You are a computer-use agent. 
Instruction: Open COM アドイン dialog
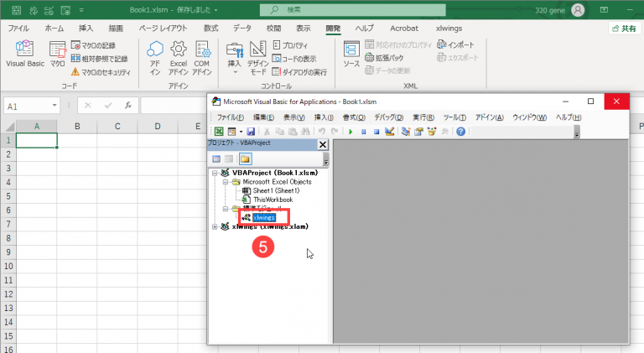[x=201, y=58]
